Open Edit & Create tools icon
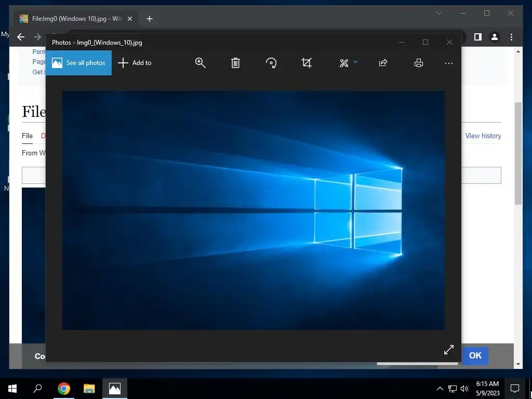532x399 pixels. point(344,63)
